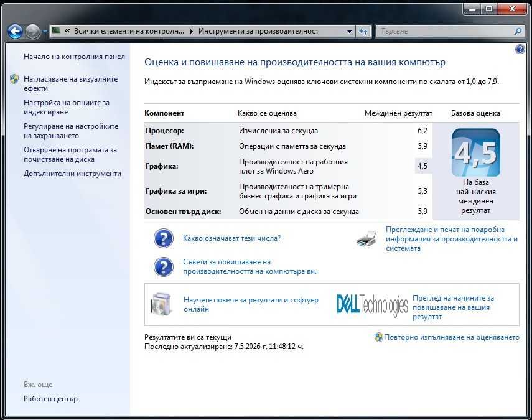532x420 pixels.
Task: Expand the arrow after Всички елементи breadcrumb
Action: [x=192, y=31]
